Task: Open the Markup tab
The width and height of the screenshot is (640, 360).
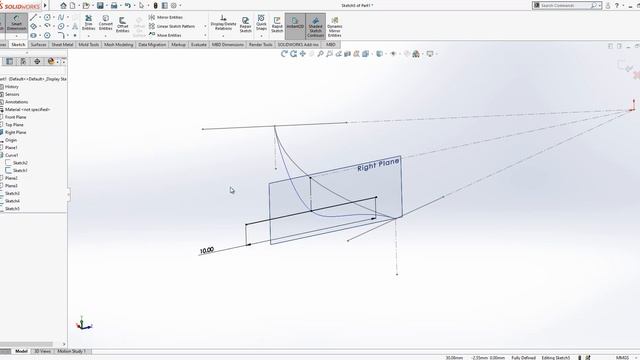Action: (178, 44)
